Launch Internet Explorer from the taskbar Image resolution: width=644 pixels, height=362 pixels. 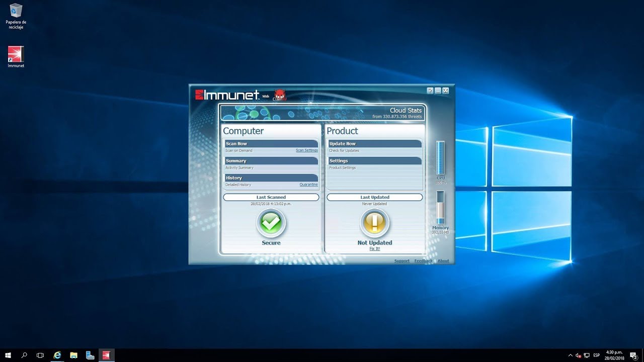click(57, 355)
